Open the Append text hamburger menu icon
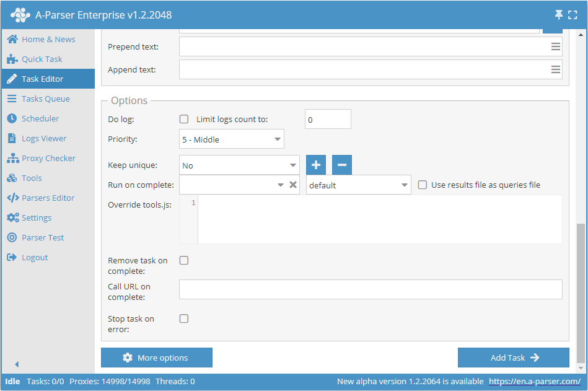This screenshot has width=588, height=391. (556, 69)
